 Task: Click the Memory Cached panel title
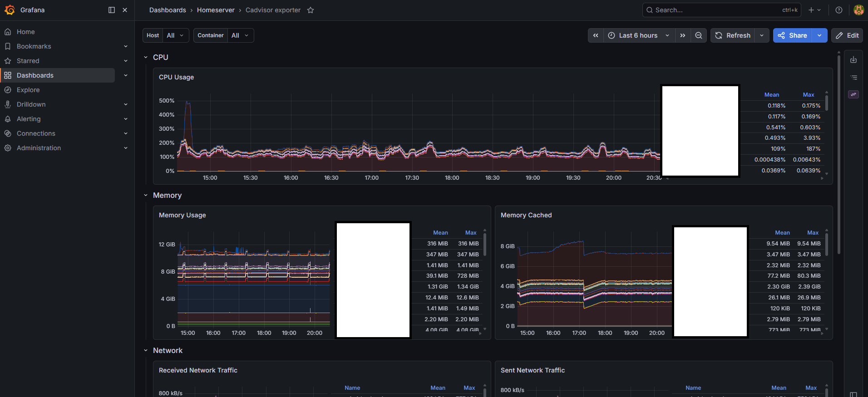tap(526, 215)
